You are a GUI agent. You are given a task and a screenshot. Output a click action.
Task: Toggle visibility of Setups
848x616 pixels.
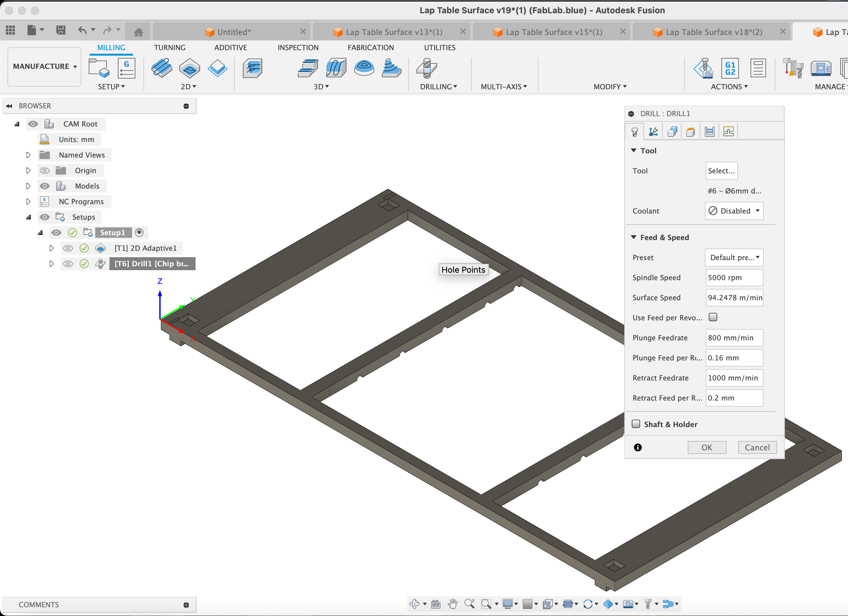point(44,217)
